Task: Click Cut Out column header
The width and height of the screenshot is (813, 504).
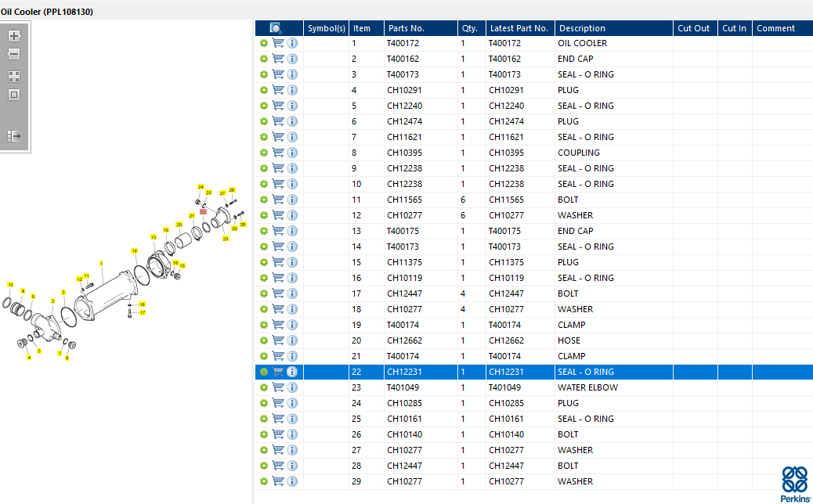Action: [x=696, y=28]
